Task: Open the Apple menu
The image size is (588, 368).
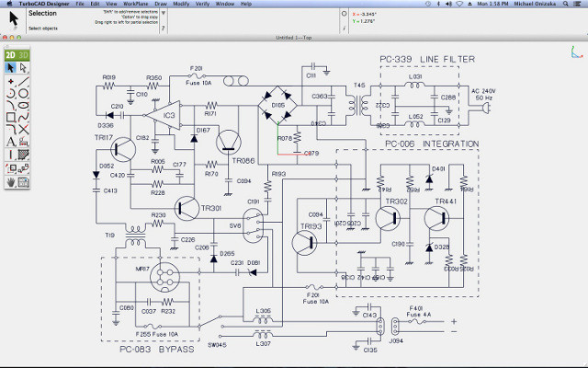Action: coord(9,4)
